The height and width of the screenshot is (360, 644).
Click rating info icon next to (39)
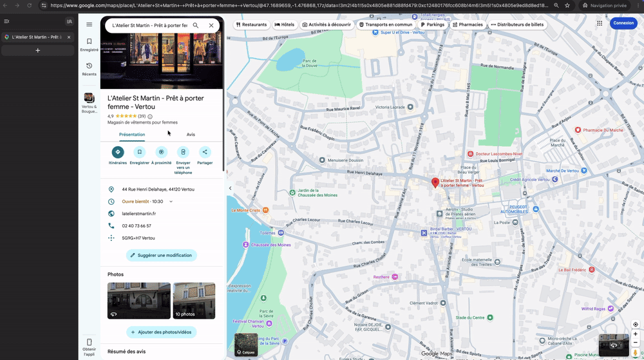(x=150, y=117)
